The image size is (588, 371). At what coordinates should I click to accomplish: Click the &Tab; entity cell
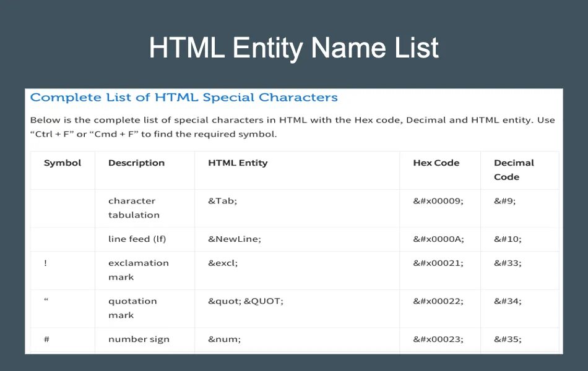click(x=223, y=201)
